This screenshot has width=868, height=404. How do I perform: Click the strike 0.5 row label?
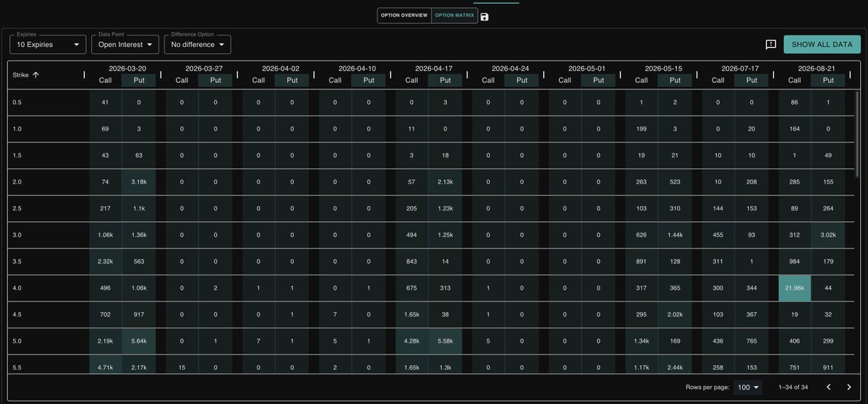pyautogui.click(x=18, y=102)
